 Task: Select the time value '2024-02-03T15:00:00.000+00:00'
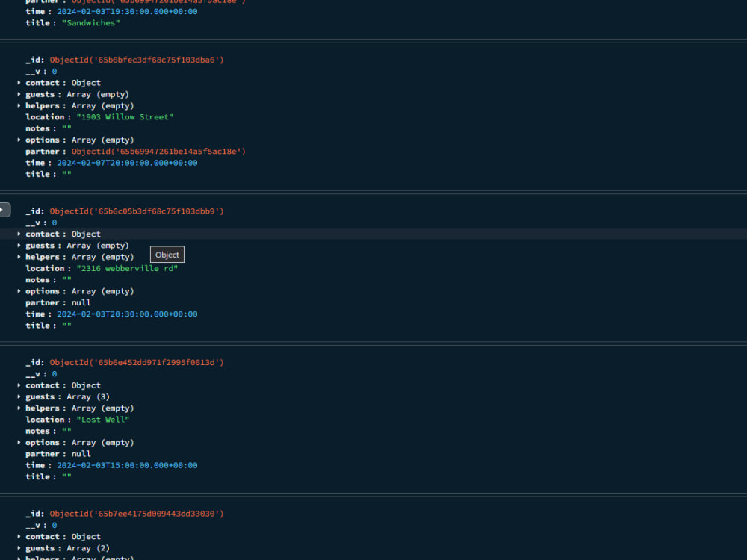[x=127, y=464]
